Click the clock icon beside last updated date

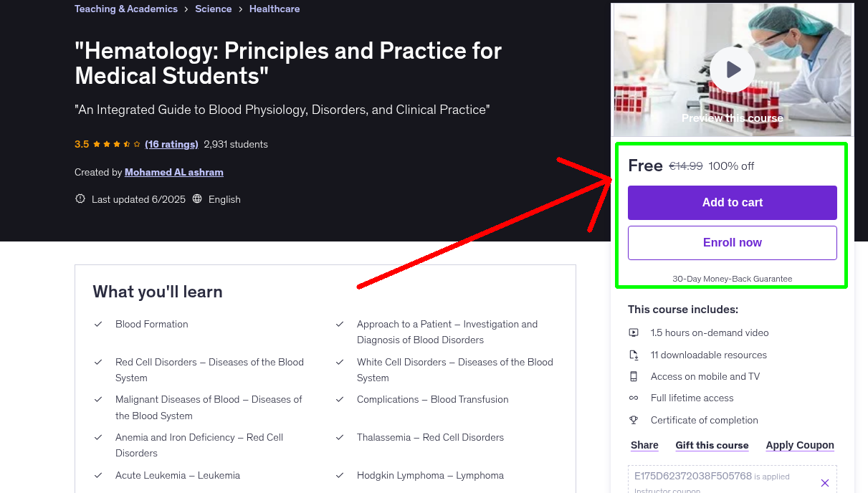tap(80, 199)
